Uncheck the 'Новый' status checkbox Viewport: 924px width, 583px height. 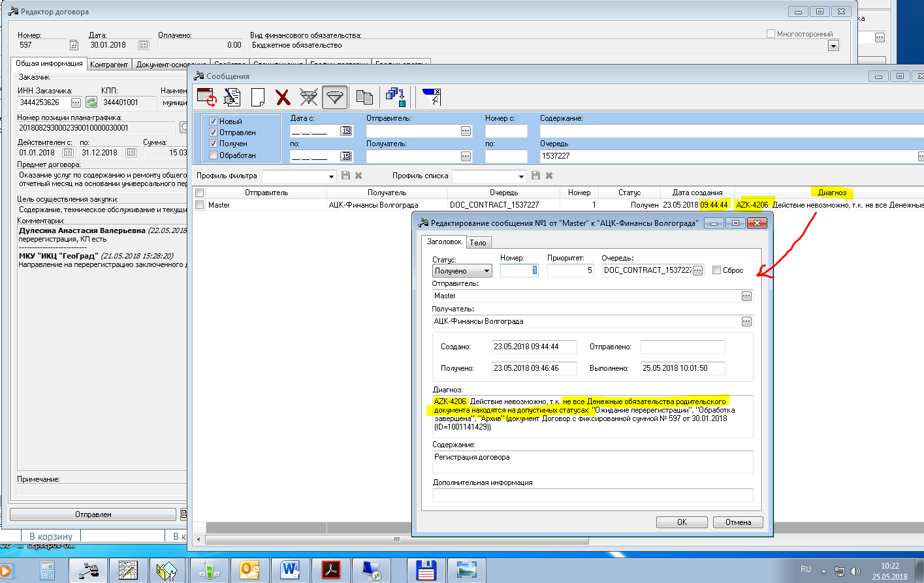click(213, 121)
